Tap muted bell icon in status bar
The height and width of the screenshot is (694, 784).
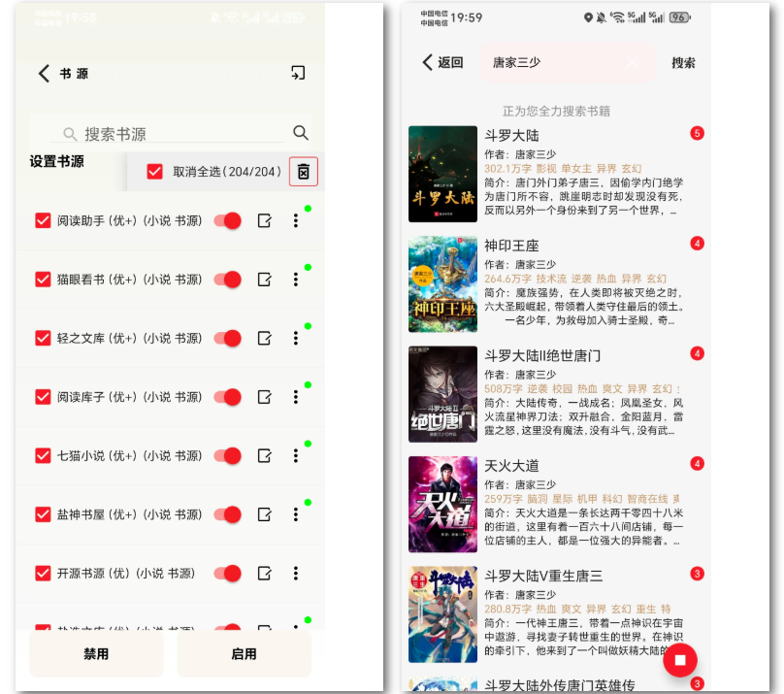(602, 17)
